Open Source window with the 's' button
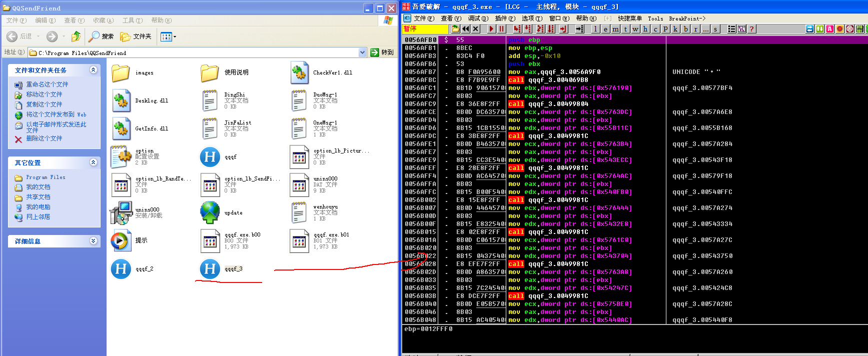This screenshot has height=356, width=868. 715,29
